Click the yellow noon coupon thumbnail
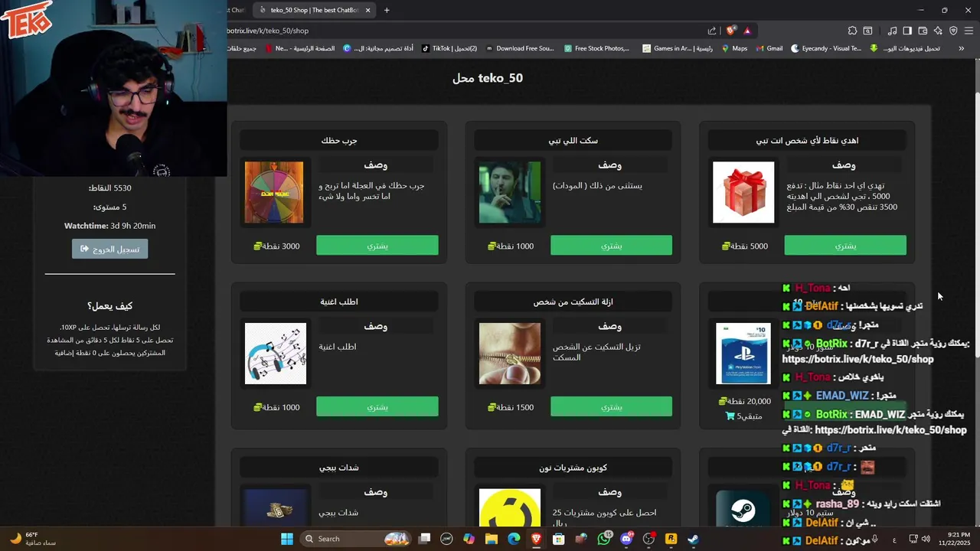 tap(510, 508)
